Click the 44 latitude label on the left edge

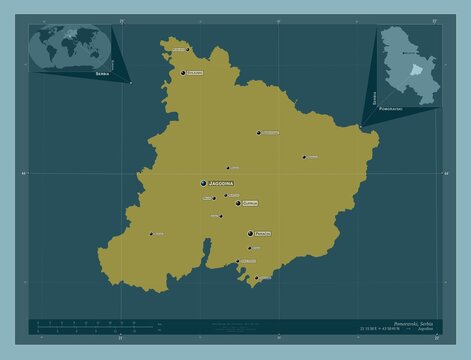[x=23, y=173]
